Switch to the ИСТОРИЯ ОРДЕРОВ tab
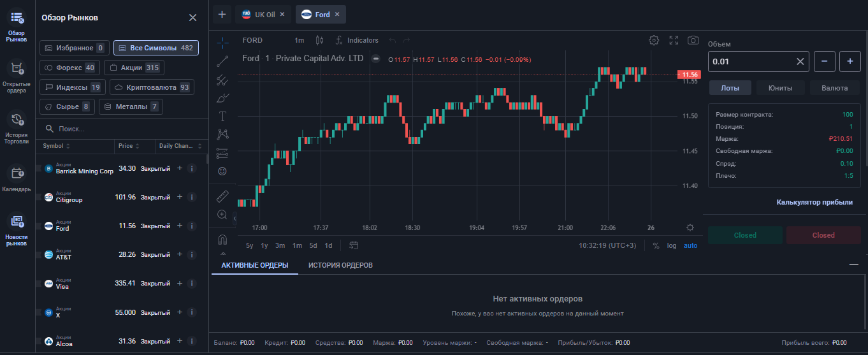 point(340,265)
